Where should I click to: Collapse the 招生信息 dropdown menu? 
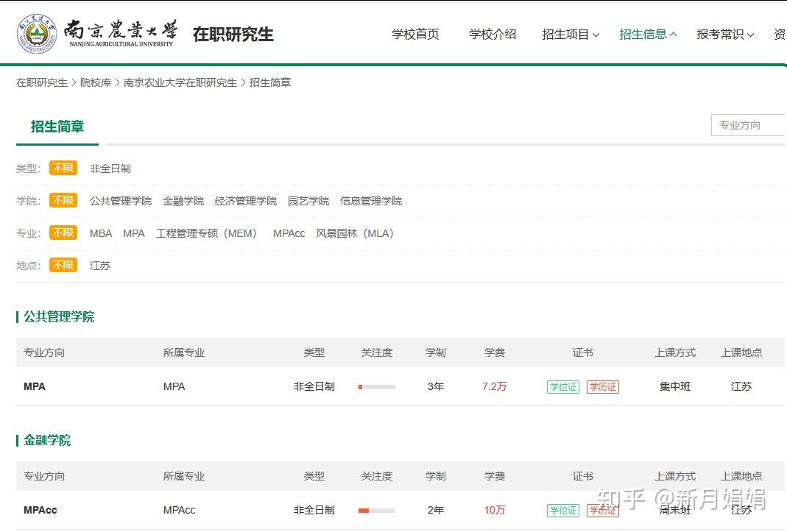pyautogui.click(x=648, y=34)
